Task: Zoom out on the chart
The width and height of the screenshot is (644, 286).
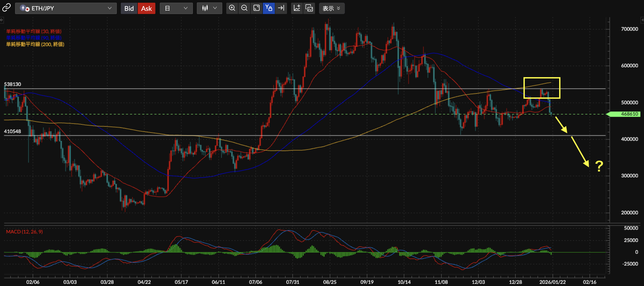Action: (244, 8)
